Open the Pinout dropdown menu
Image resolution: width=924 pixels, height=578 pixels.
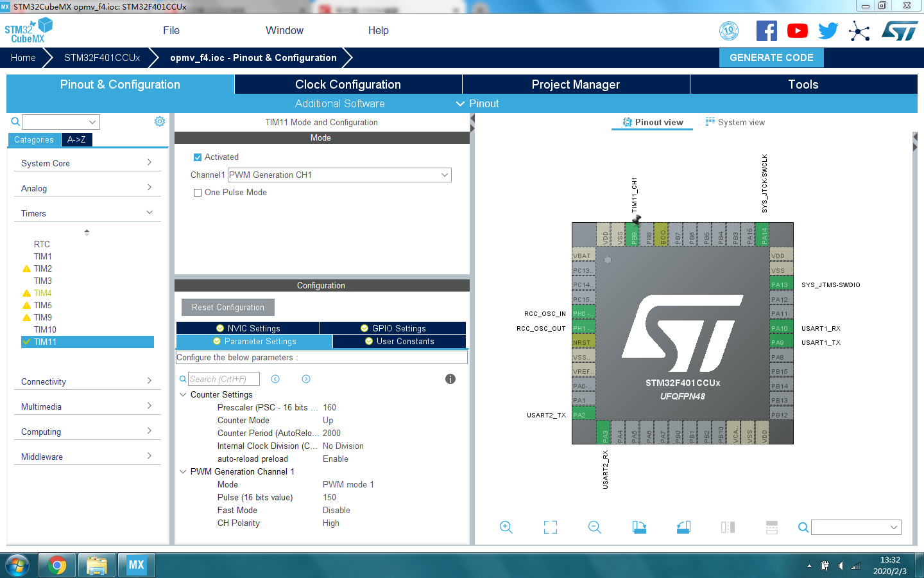(477, 103)
